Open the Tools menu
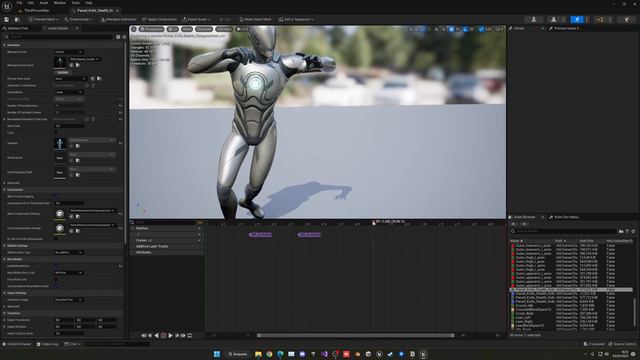 coord(76,3)
